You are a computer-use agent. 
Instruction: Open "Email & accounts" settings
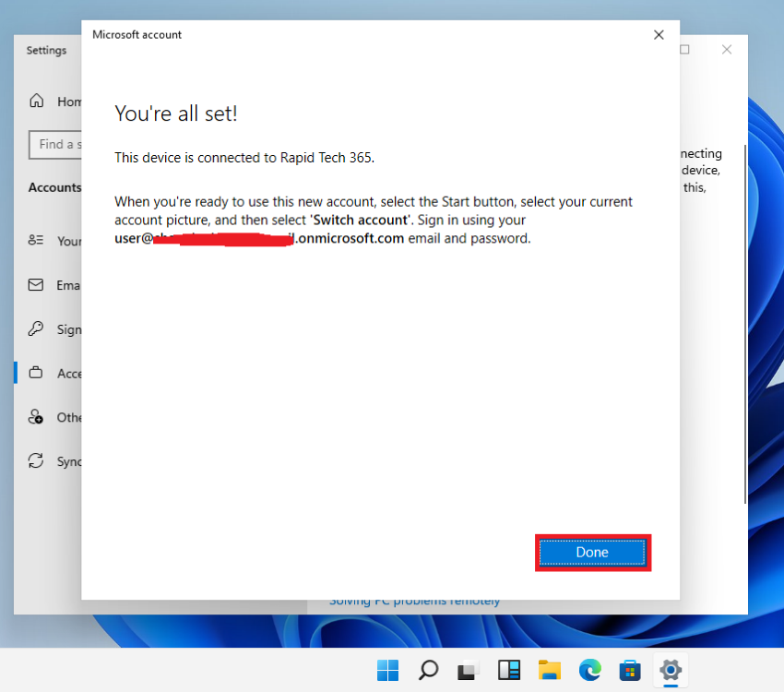pos(55,285)
